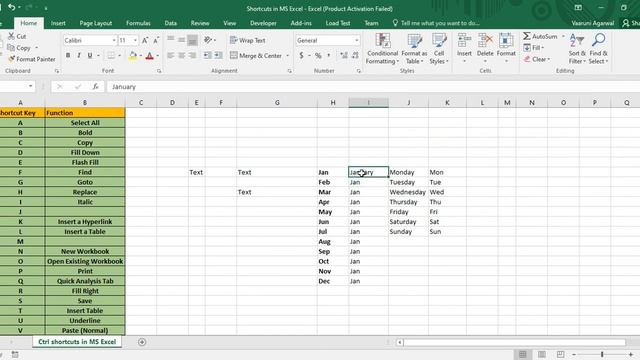Open the font size 11 dropdown
This screenshot has height=360, width=640.
135,40
